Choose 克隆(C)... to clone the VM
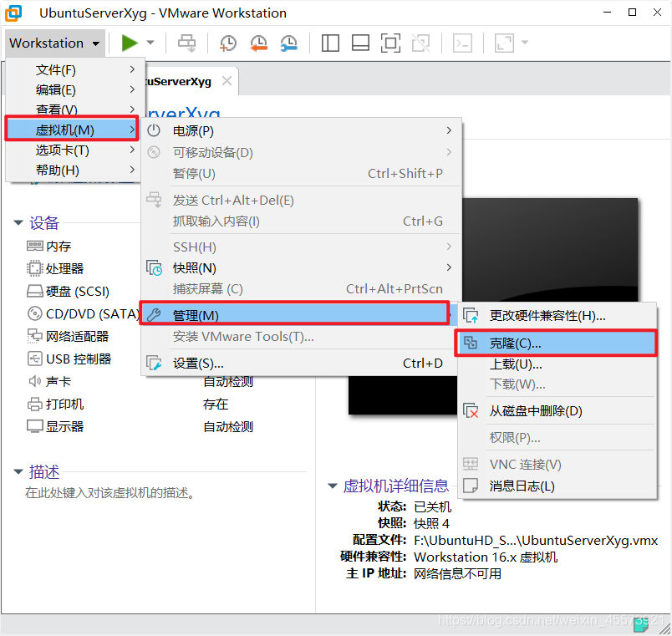This screenshot has height=636, width=672. pyautogui.click(x=556, y=343)
